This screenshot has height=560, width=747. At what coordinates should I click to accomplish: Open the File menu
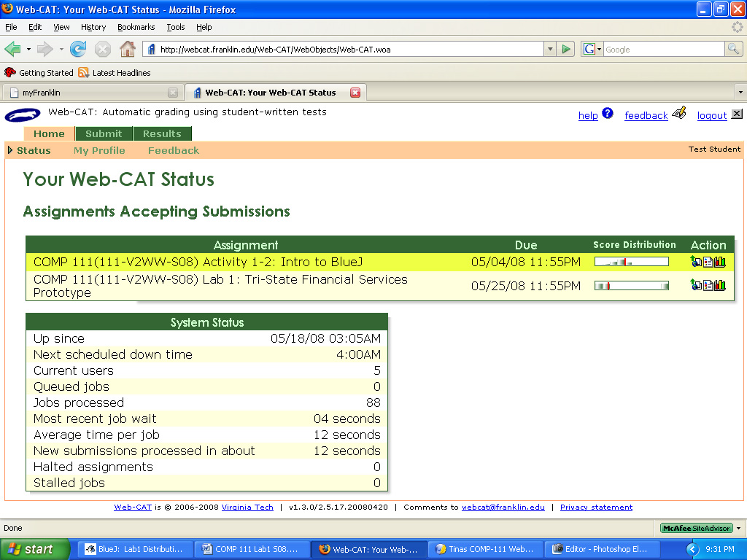coord(11,27)
